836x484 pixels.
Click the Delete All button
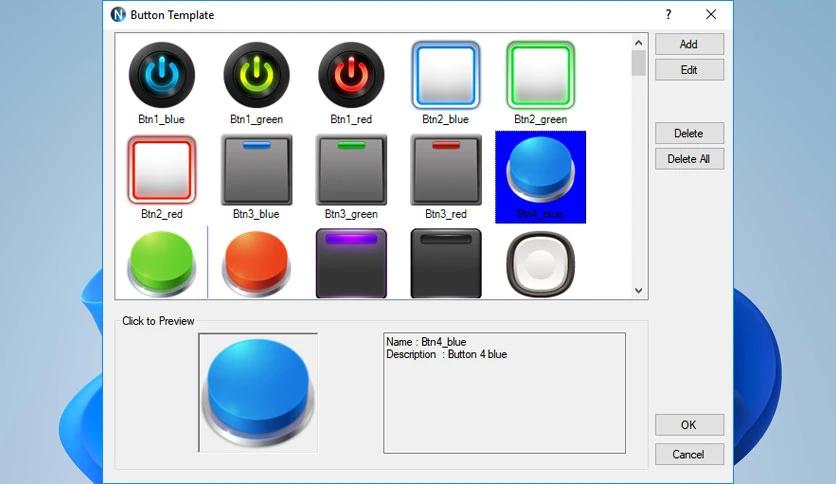[x=689, y=159]
